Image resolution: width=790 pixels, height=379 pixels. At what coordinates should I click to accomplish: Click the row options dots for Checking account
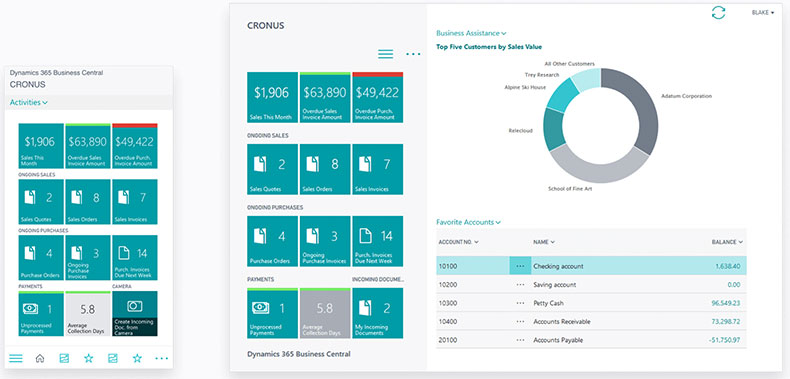click(x=520, y=266)
